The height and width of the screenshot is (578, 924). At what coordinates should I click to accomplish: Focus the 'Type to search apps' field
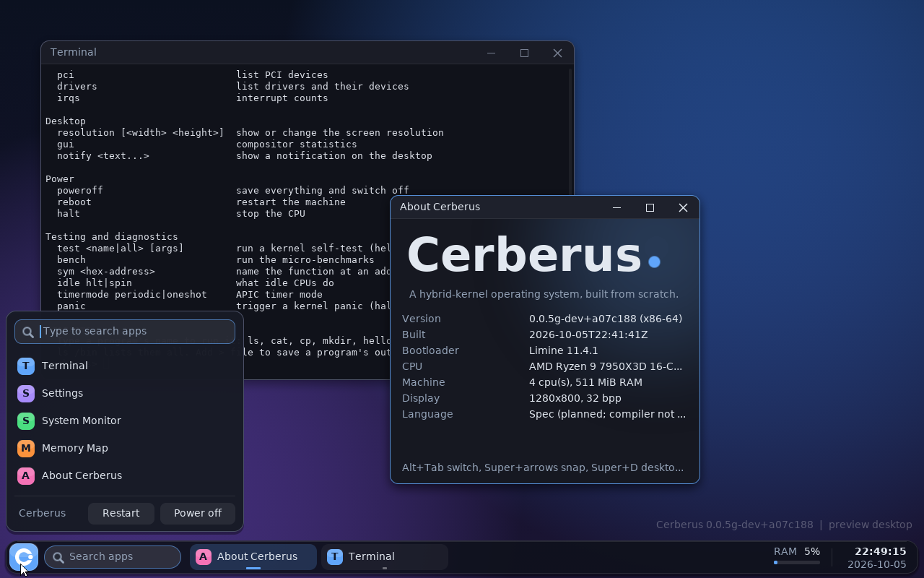point(125,332)
